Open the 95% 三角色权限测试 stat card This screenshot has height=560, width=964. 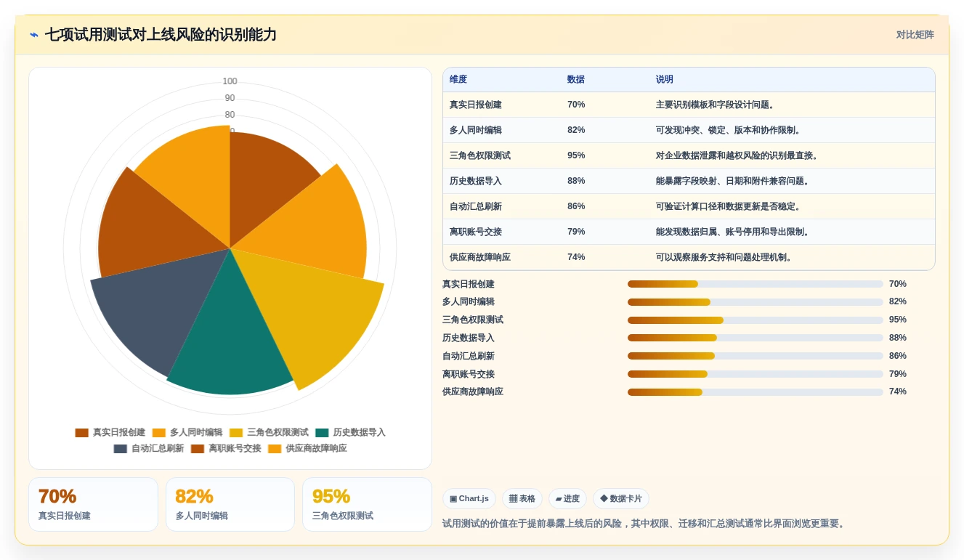[367, 504]
